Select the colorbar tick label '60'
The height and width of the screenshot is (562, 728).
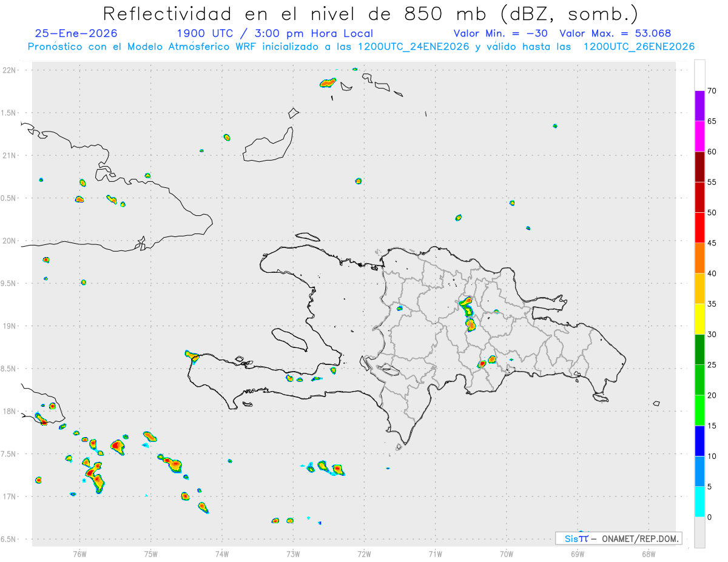pos(712,152)
